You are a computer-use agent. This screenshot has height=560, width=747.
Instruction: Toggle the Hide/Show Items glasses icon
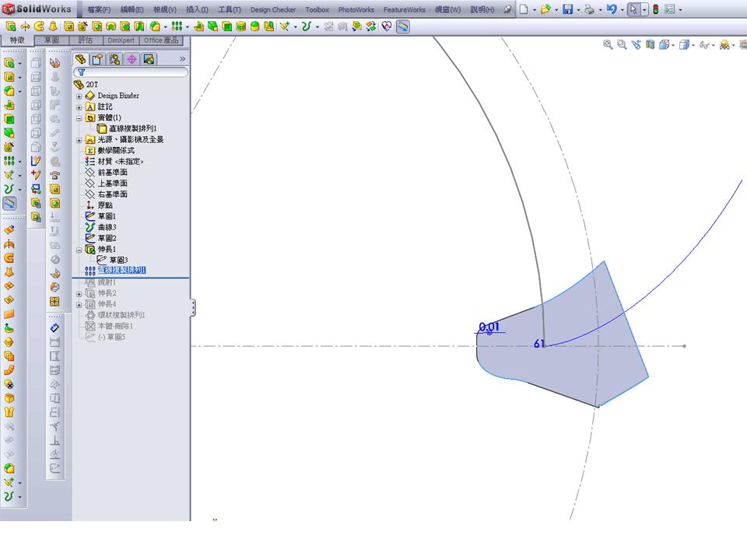pos(703,45)
